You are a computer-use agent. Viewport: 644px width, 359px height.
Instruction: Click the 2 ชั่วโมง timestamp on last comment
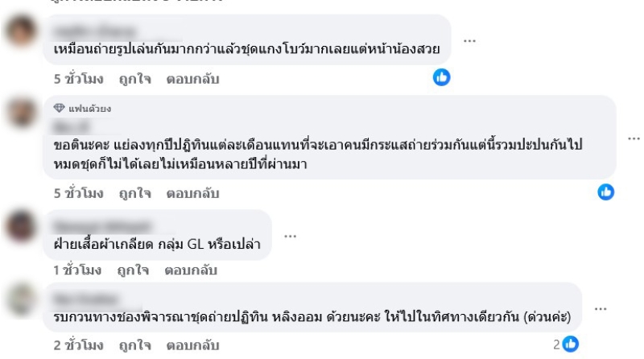[79, 345]
